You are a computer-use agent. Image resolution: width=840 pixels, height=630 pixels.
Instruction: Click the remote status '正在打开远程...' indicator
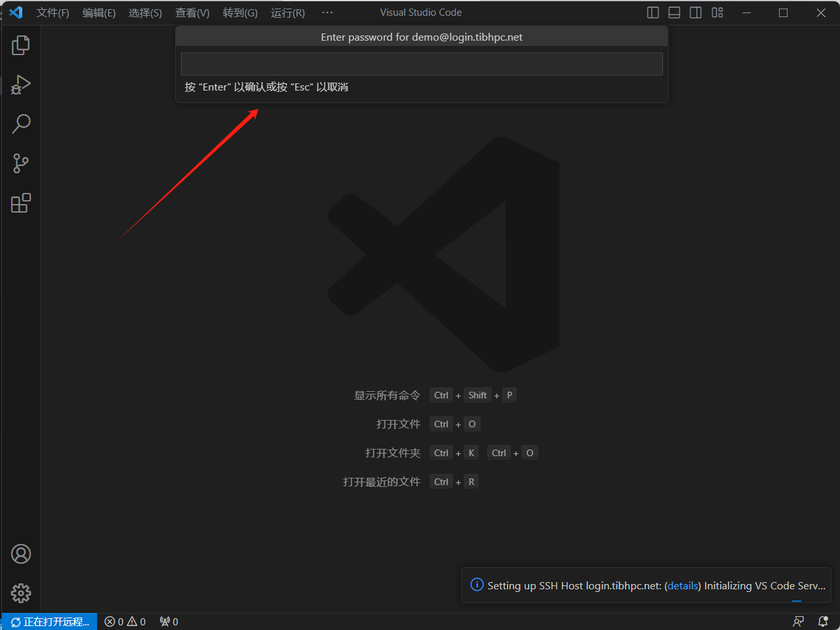(x=49, y=621)
